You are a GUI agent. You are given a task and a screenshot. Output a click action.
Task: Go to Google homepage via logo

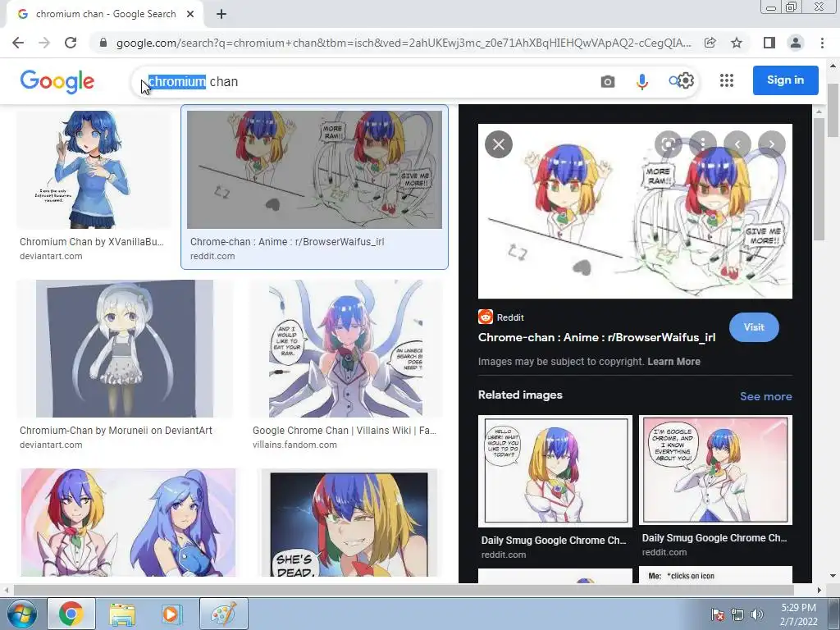57,81
